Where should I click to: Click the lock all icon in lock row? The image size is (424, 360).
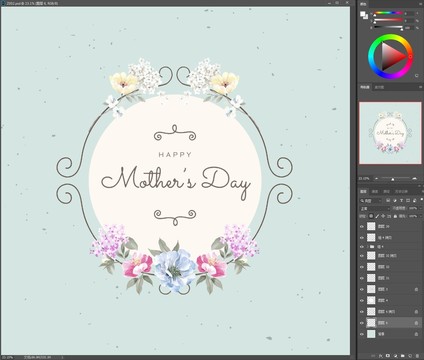point(395,216)
